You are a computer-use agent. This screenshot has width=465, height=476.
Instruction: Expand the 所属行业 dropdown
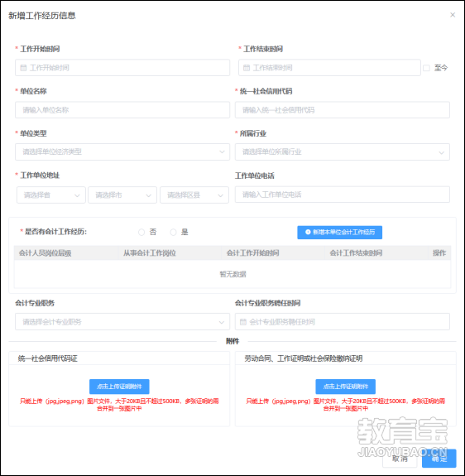coord(343,151)
